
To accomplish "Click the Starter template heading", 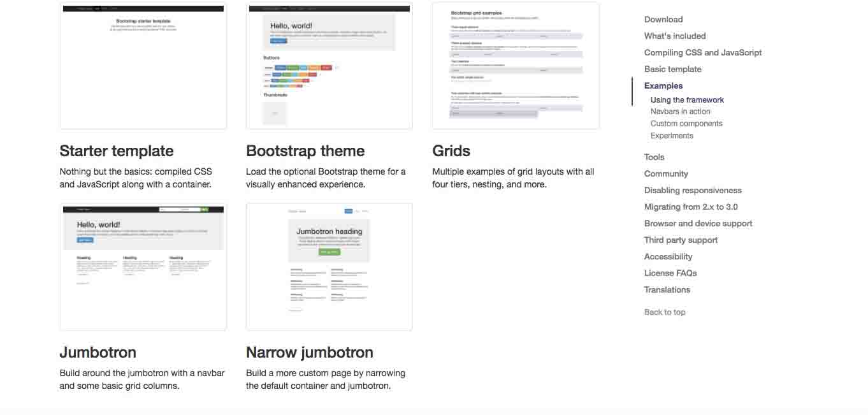I will pos(117,151).
